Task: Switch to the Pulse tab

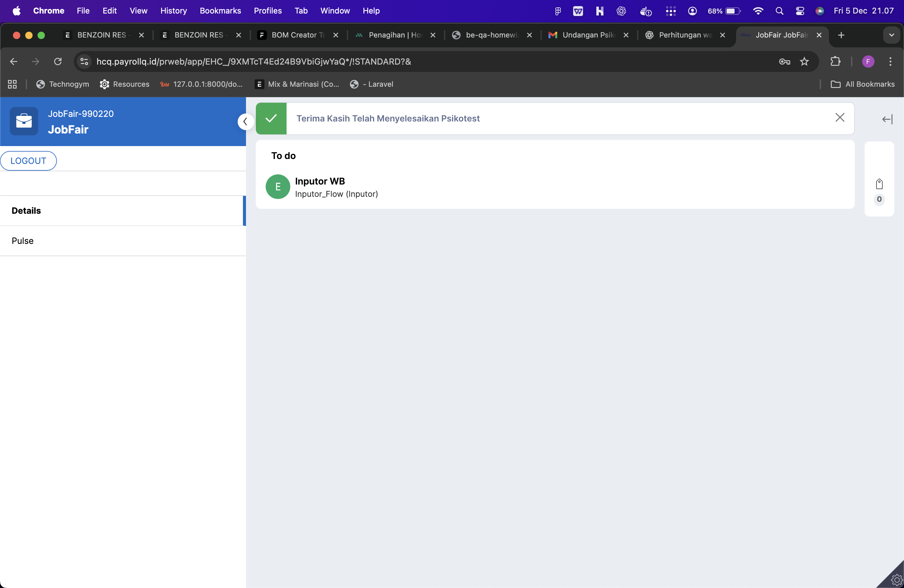Action: [x=23, y=241]
